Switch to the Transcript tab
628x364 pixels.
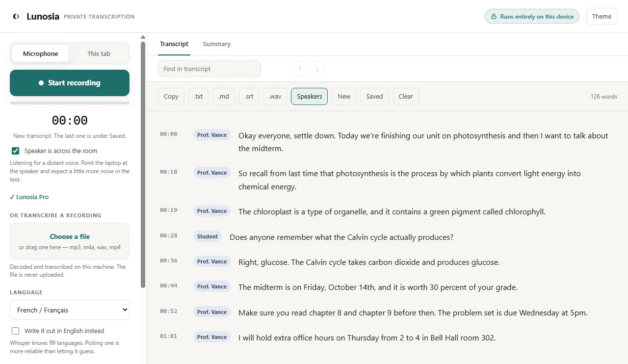(x=174, y=44)
